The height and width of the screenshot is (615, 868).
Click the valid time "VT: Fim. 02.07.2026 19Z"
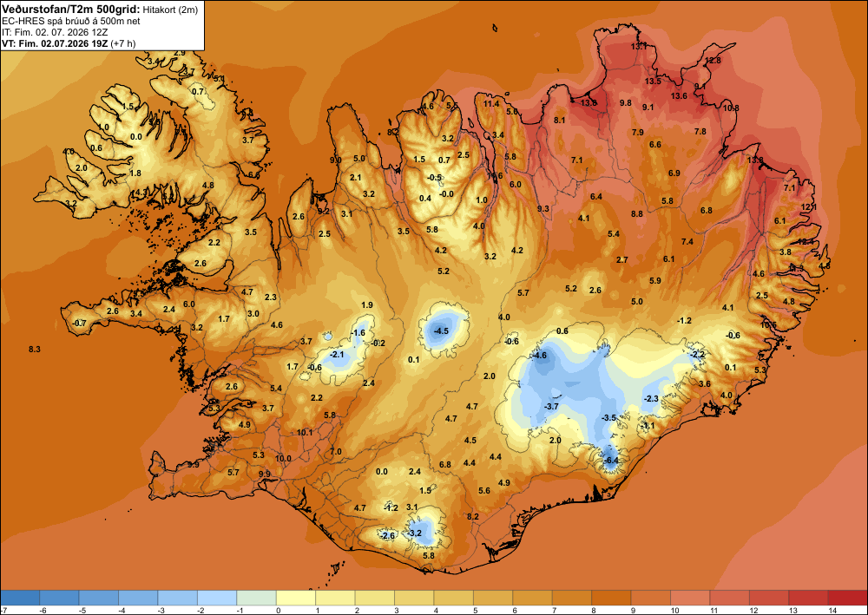click(56, 43)
